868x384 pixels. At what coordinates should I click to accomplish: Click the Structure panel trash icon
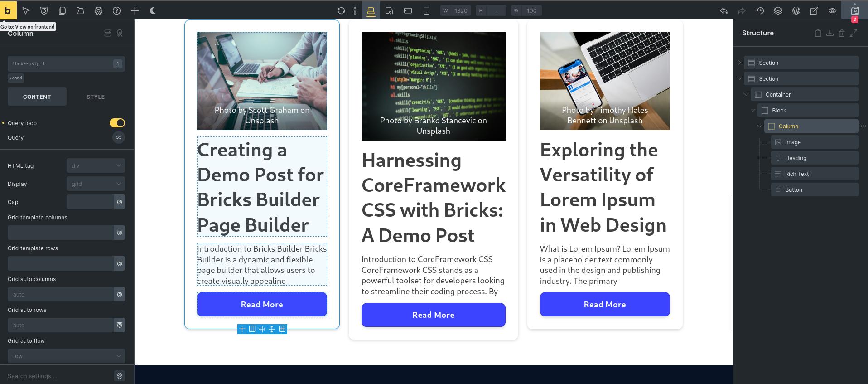[841, 33]
